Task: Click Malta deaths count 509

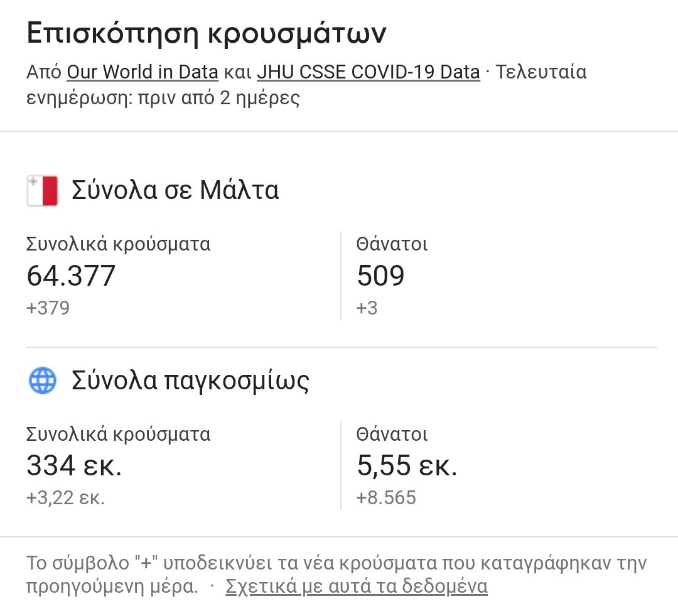Action: tap(380, 276)
